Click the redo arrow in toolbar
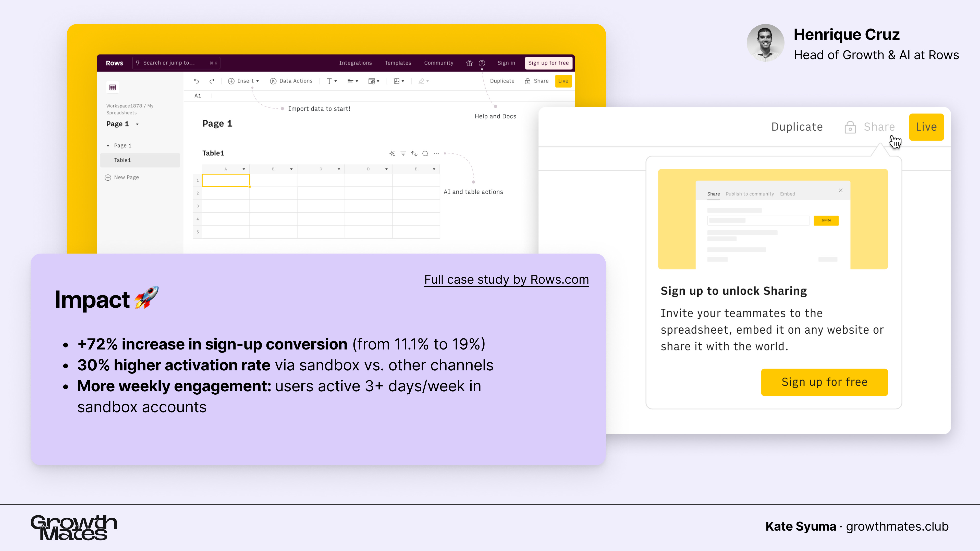Viewport: 980px width, 551px height. coord(212,81)
